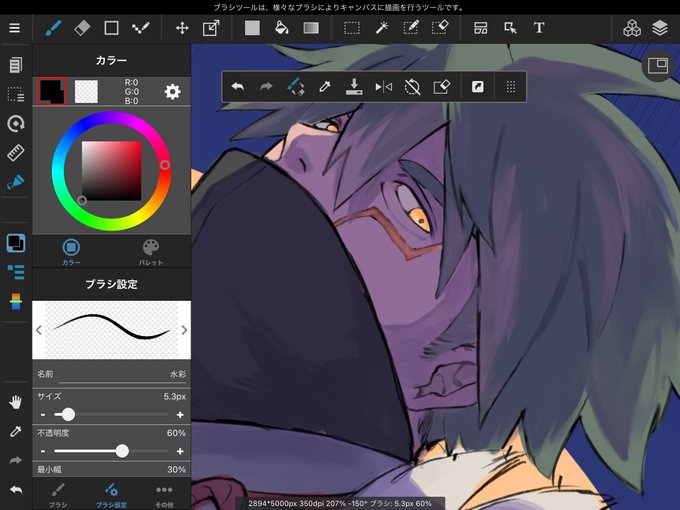The width and height of the screenshot is (680, 510).
Task: Click the サイズ slider handle
Action: (x=68, y=415)
